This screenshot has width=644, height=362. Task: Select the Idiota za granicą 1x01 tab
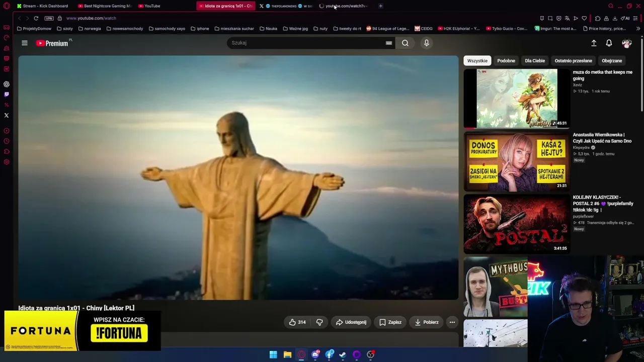click(225, 6)
